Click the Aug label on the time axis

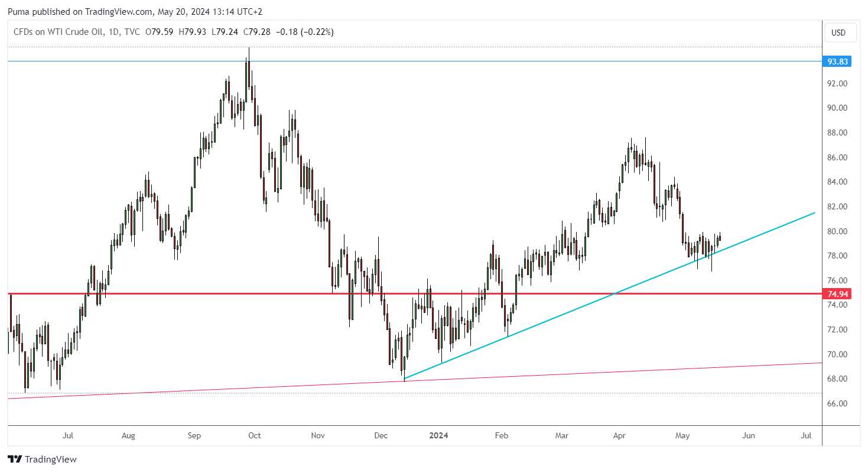[128, 436]
